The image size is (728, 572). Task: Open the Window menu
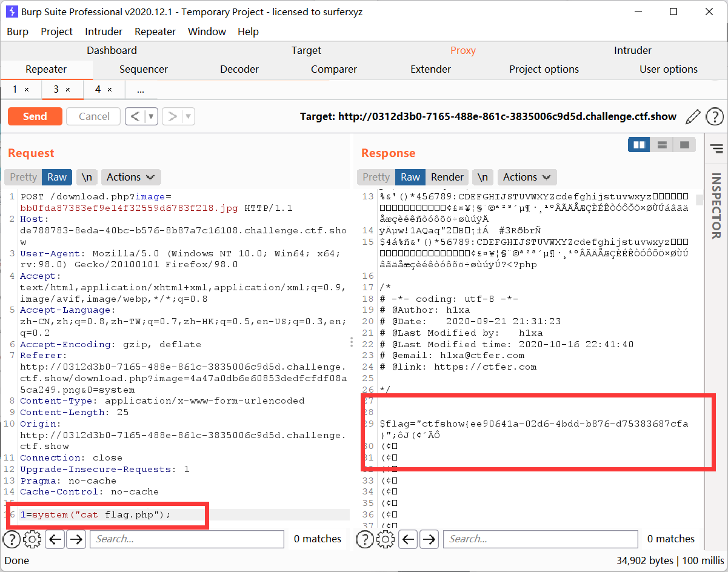click(x=207, y=32)
